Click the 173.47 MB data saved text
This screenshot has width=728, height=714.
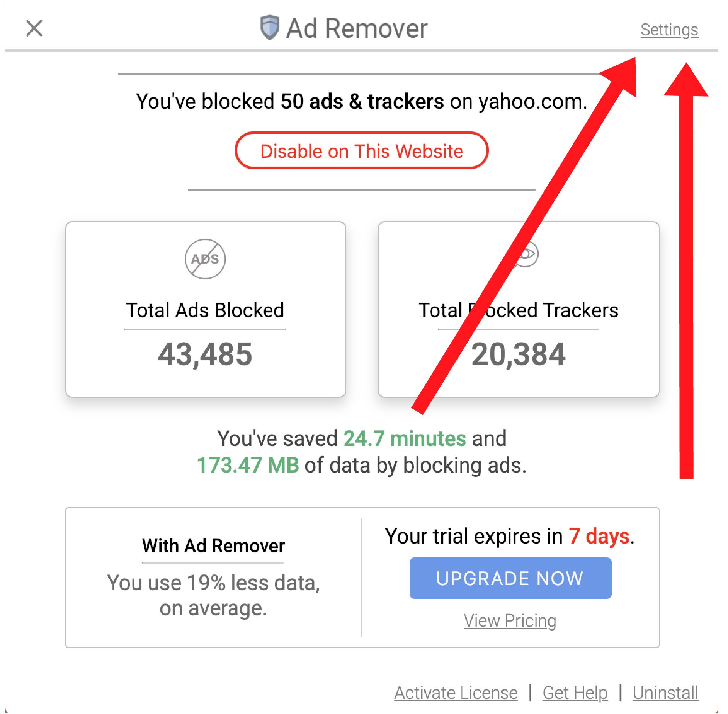[248, 465]
